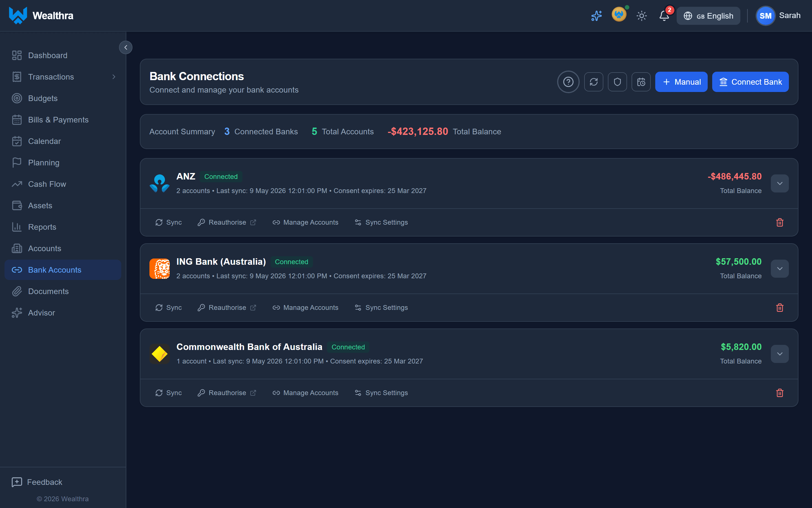
Task: Open Manage Accounts for Commonwealth Bank
Action: click(305, 393)
